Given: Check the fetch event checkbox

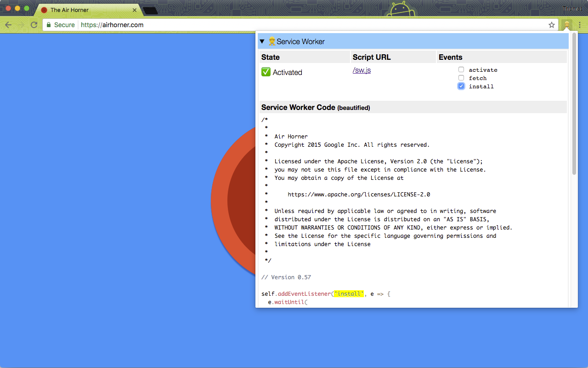Looking at the screenshot, I should pos(461,78).
